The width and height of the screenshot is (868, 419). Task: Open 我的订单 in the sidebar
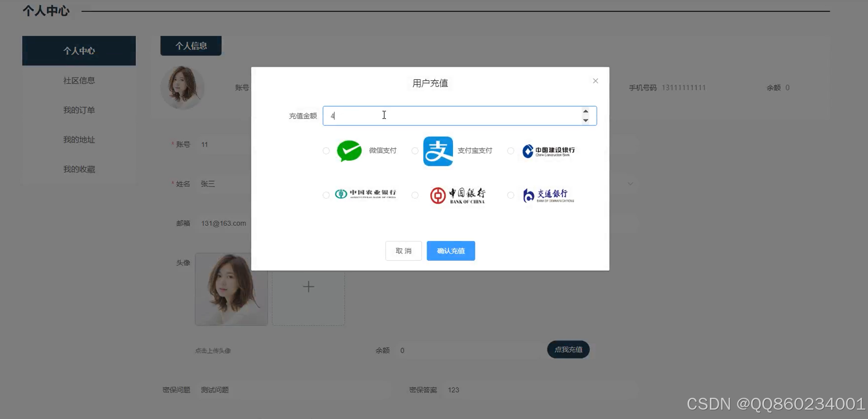pyautogui.click(x=79, y=110)
